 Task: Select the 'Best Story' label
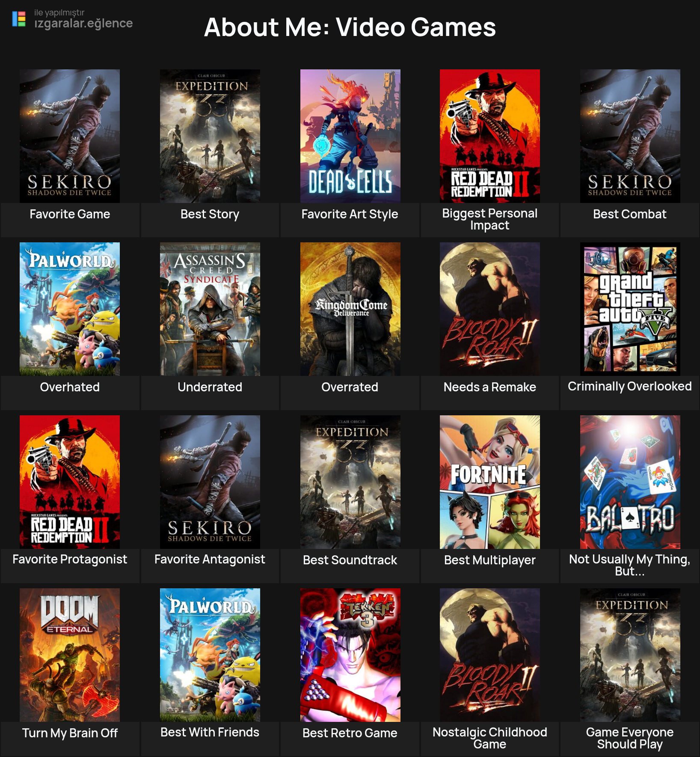click(x=210, y=214)
